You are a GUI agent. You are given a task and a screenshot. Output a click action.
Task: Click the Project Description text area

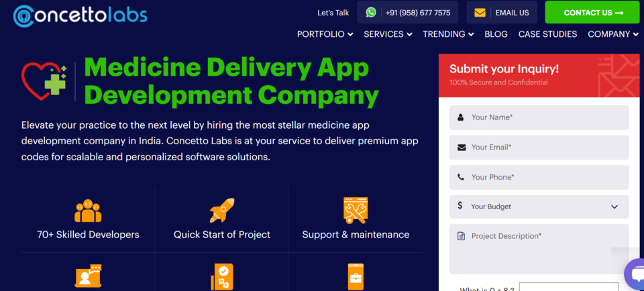tap(539, 249)
